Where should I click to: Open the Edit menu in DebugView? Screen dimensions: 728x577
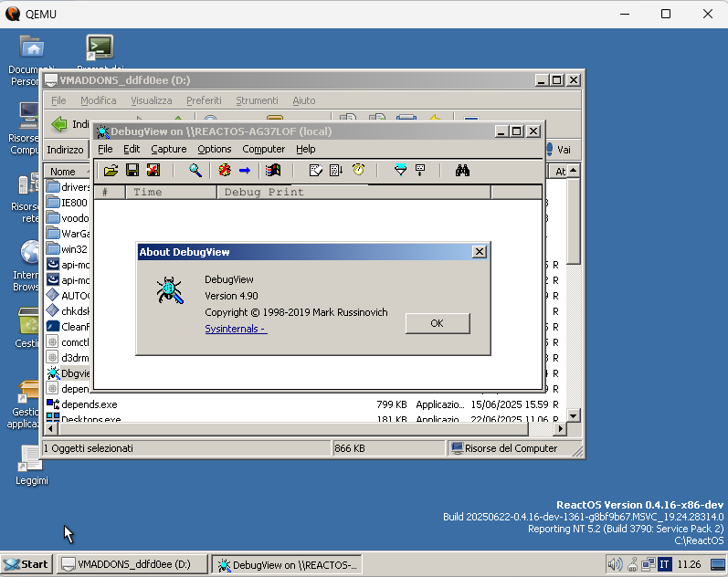132,149
